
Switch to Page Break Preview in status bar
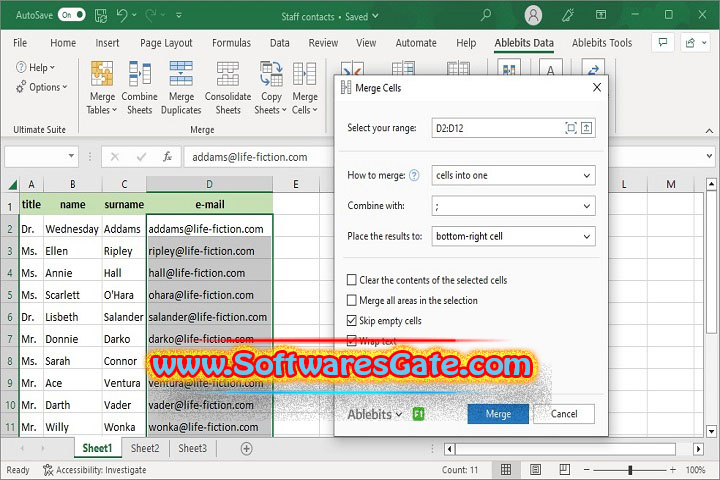565,469
